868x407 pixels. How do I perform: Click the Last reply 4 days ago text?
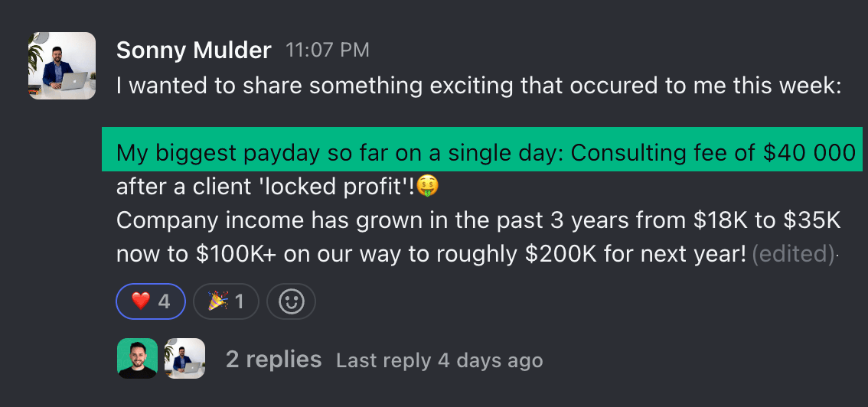point(439,360)
